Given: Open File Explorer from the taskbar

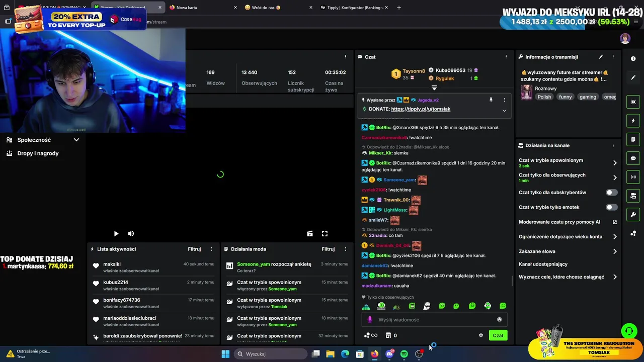Looking at the screenshot, I should pos(330,354).
